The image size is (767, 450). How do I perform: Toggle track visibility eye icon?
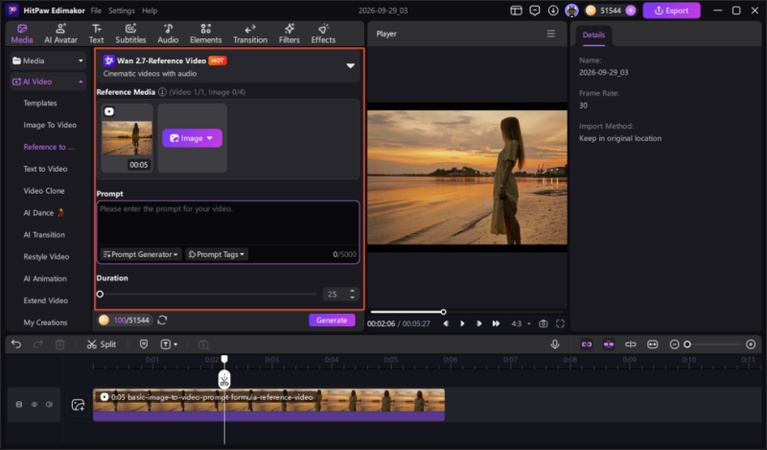34,405
